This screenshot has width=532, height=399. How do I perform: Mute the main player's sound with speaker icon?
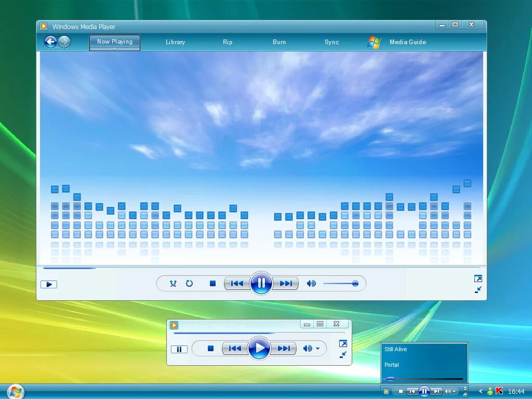[x=311, y=283]
